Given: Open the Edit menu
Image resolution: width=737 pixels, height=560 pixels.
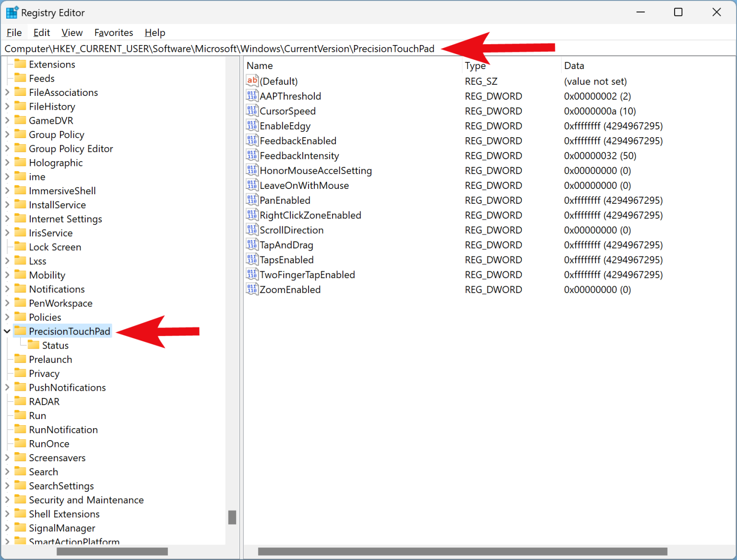Looking at the screenshot, I should pos(41,32).
